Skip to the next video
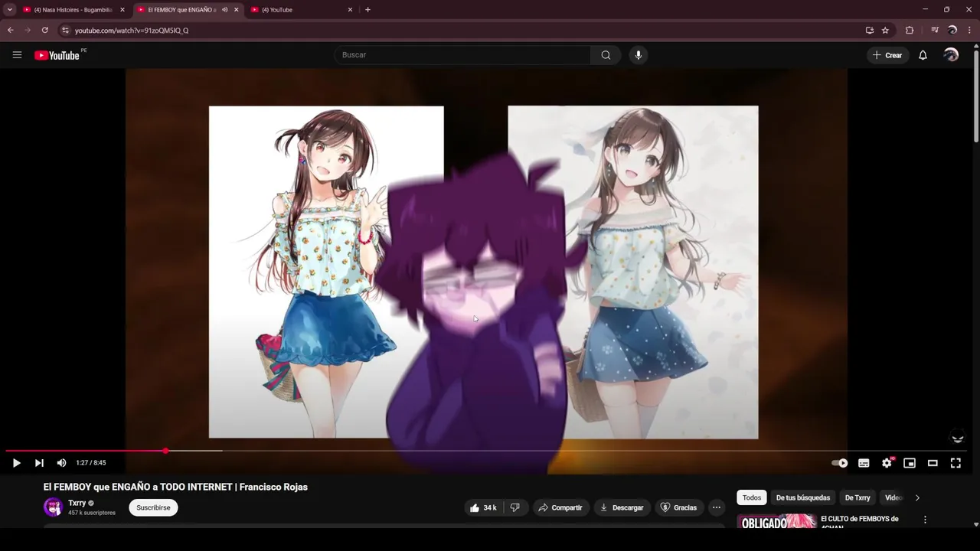 click(x=39, y=463)
